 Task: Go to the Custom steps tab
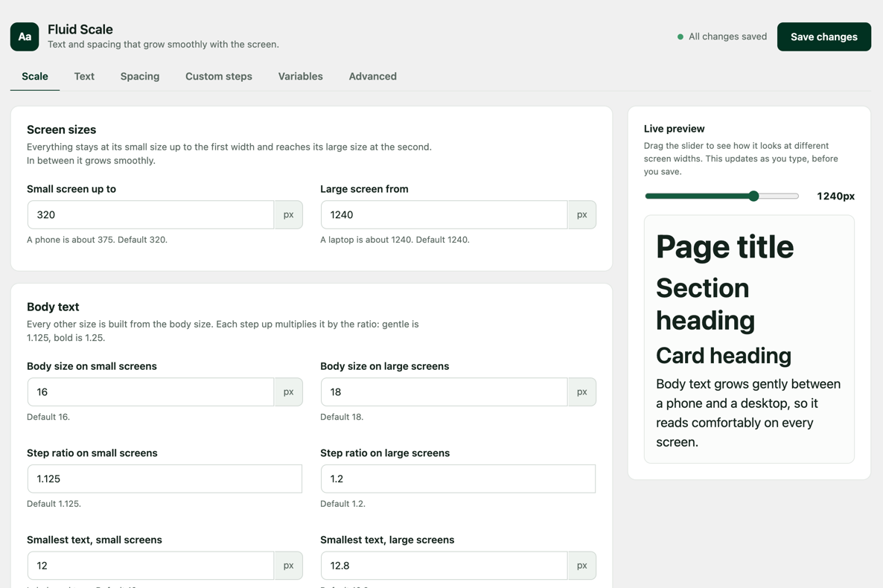pyautogui.click(x=218, y=76)
